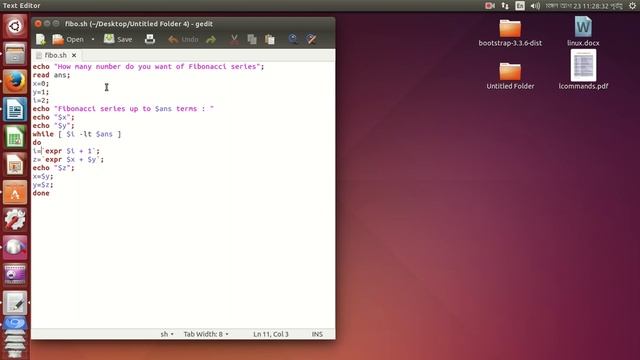Select the lcommands.pdf desktop file
This screenshot has width=640, height=360.
click(583, 70)
